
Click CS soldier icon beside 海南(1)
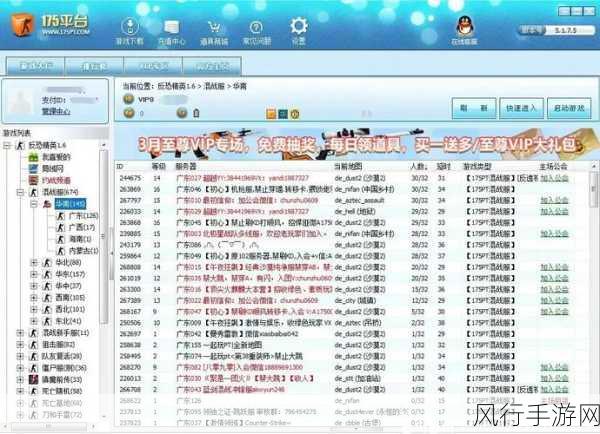click(x=60, y=239)
